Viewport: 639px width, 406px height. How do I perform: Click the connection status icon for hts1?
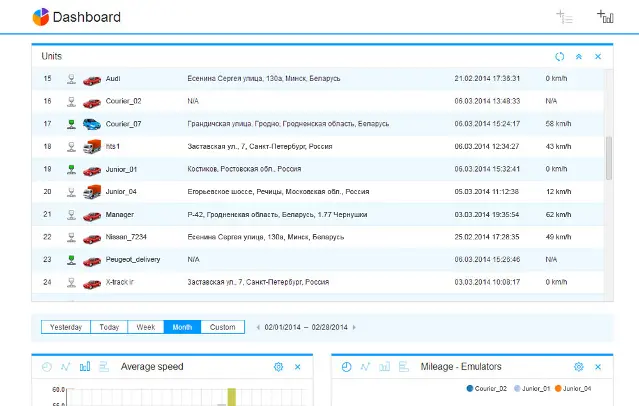[71, 147]
